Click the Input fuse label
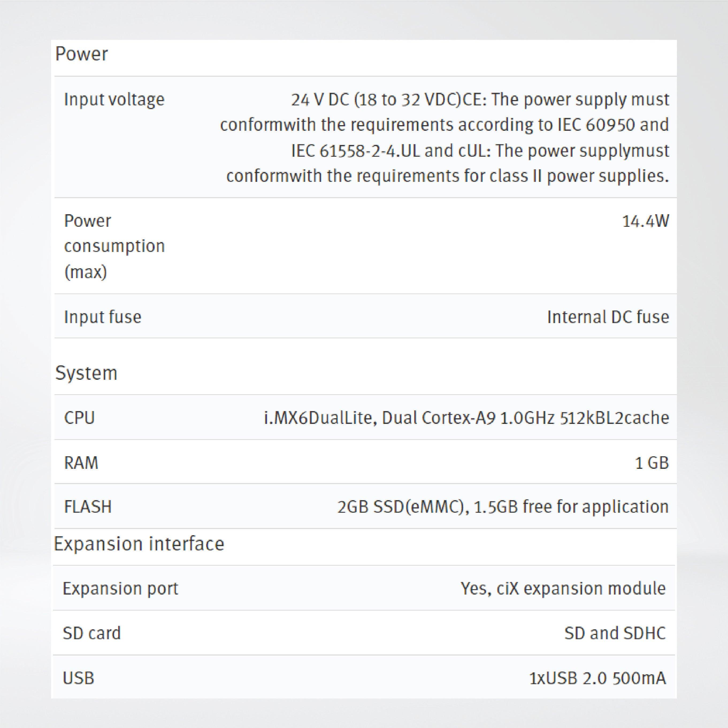The width and height of the screenshot is (728, 728). click(x=102, y=317)
